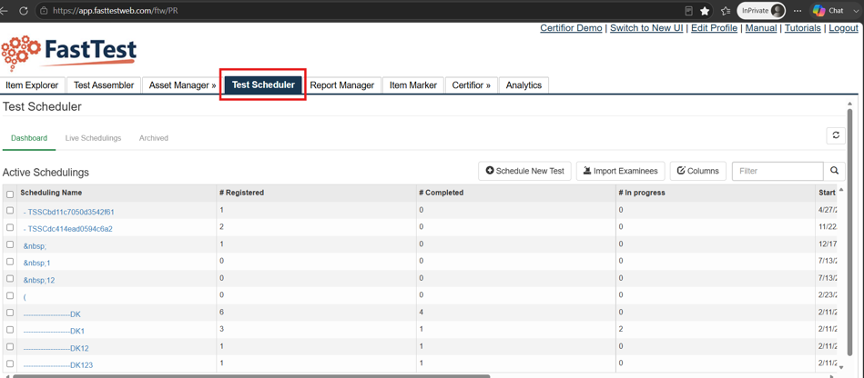Check the box for the &nbsp;1 row
This screenshot has height=378, width=864.
[x=10, y=261]
